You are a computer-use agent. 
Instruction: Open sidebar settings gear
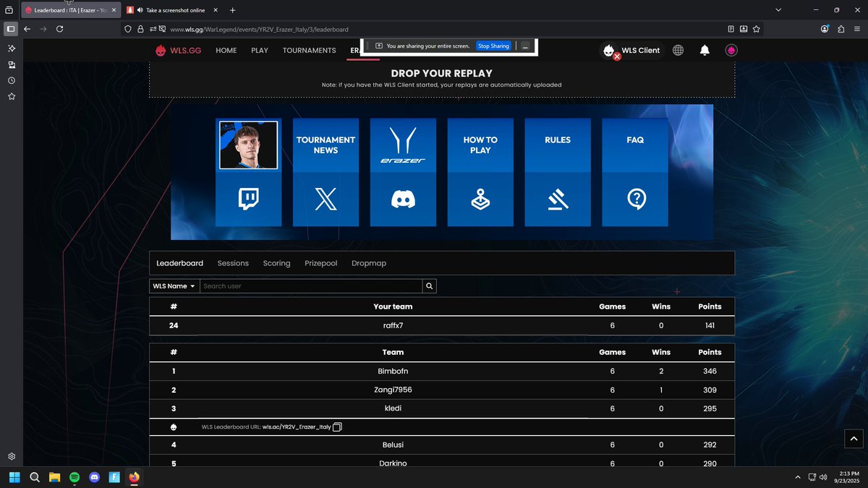(x=12, y=456)
